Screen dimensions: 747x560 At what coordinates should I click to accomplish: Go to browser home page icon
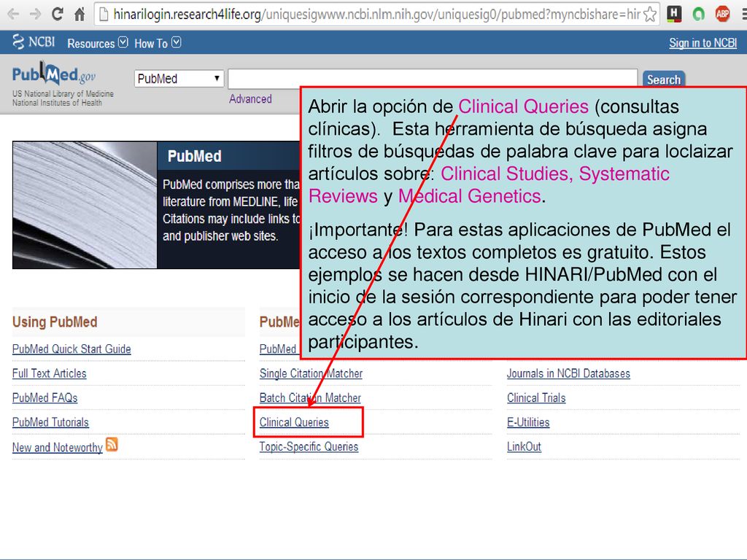[80, 15]
